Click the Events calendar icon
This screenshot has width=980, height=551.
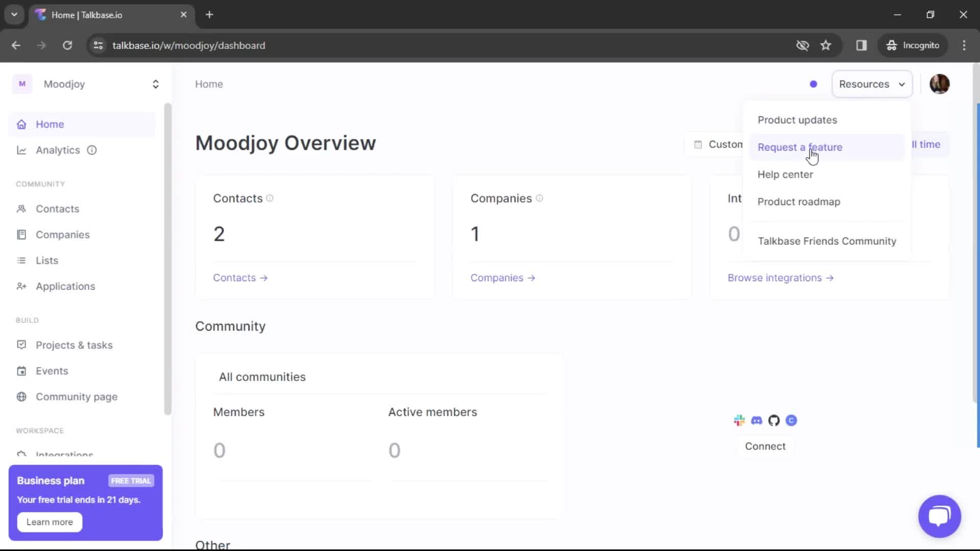pyautogui.click(x=21, y=371)
